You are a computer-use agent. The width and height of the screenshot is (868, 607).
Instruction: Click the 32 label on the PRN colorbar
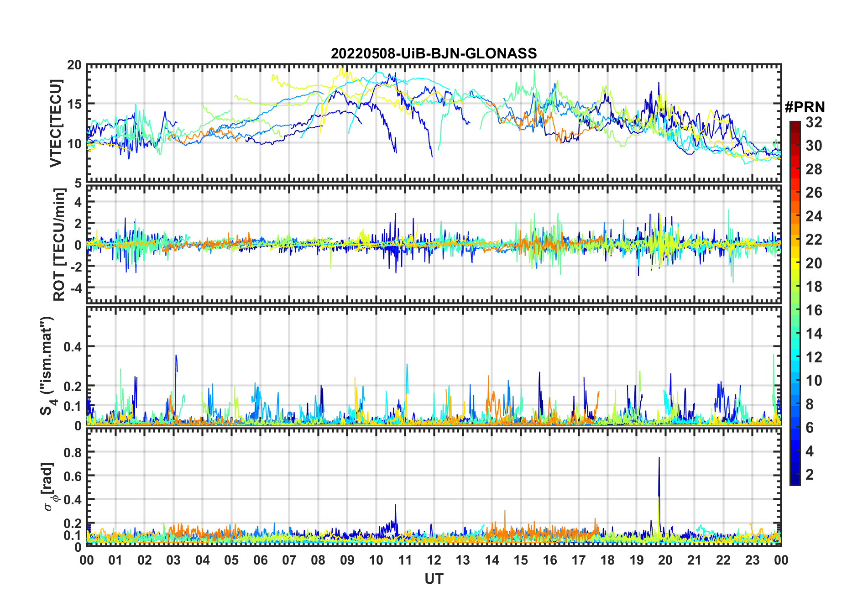click(814, 122)
